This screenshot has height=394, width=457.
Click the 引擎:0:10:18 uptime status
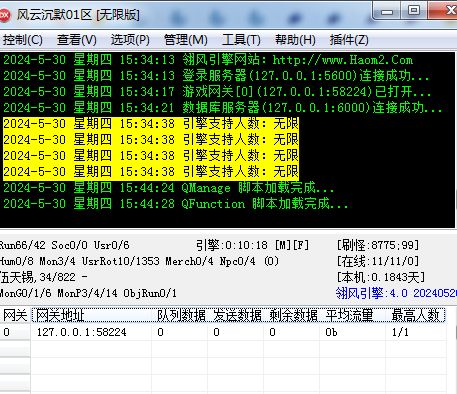tap(253, 245)
